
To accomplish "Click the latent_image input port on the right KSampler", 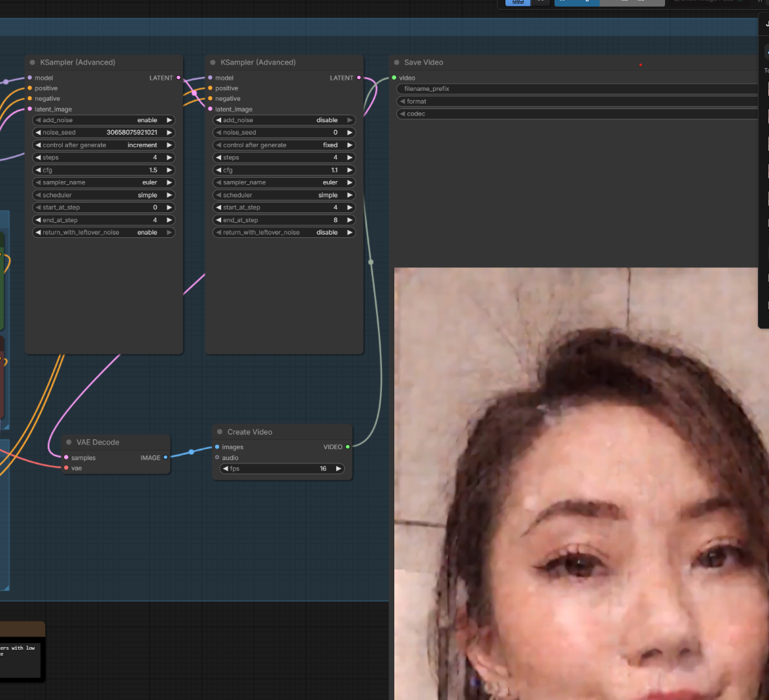I will click(211, 108).
